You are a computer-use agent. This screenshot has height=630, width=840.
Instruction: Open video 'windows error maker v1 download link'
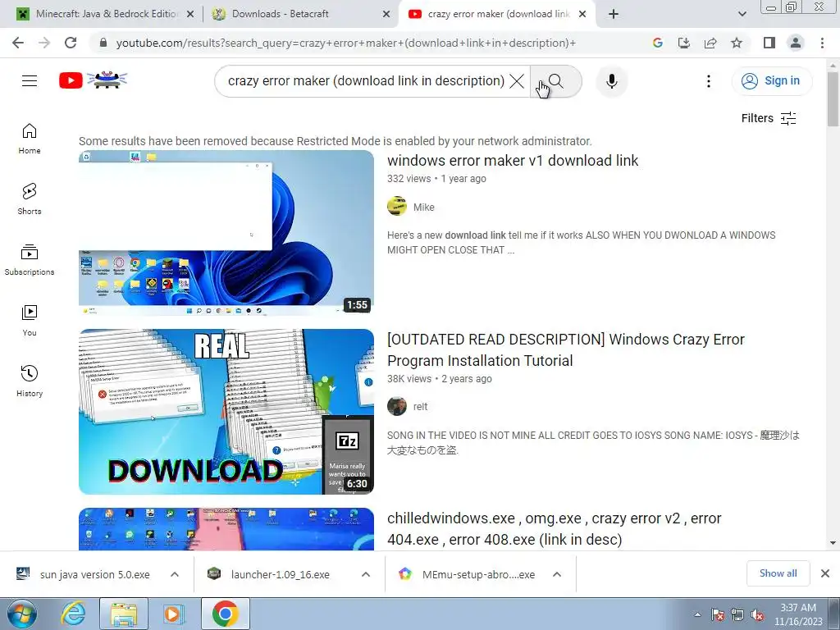coord(513,161)
